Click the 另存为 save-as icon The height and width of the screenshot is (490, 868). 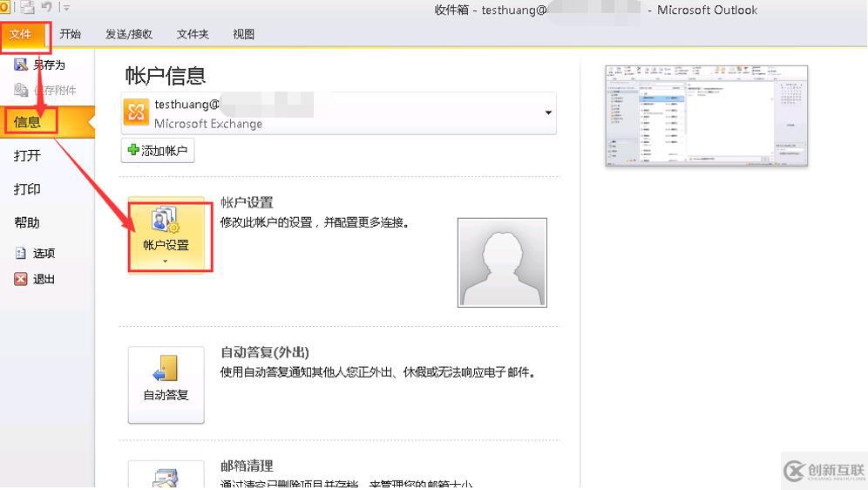pos(21,65)
